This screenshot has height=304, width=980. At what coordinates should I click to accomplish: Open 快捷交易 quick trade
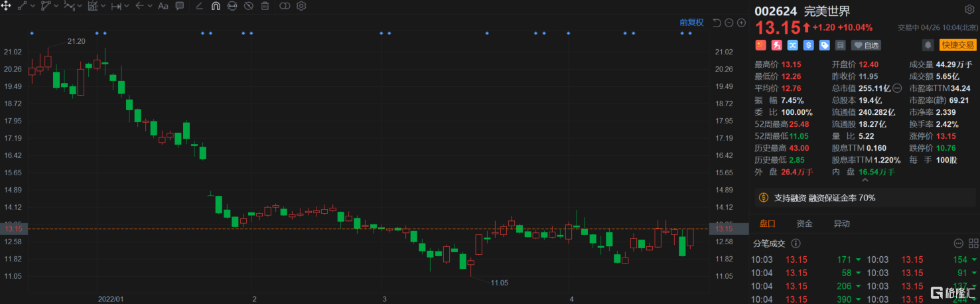coord(957,45)
